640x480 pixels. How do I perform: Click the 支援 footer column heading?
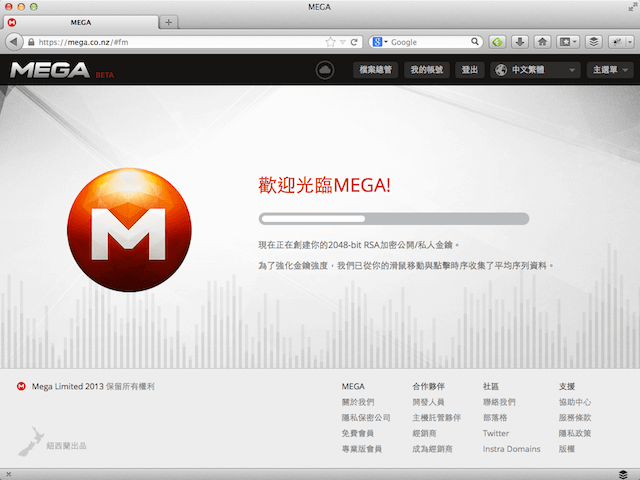[x=567, y=386]
